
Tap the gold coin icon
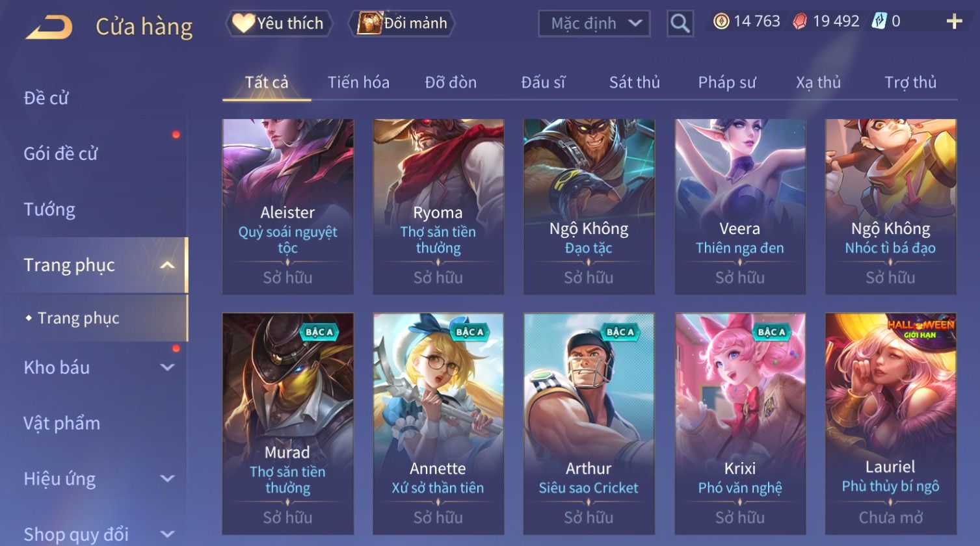tap(721, 21)
